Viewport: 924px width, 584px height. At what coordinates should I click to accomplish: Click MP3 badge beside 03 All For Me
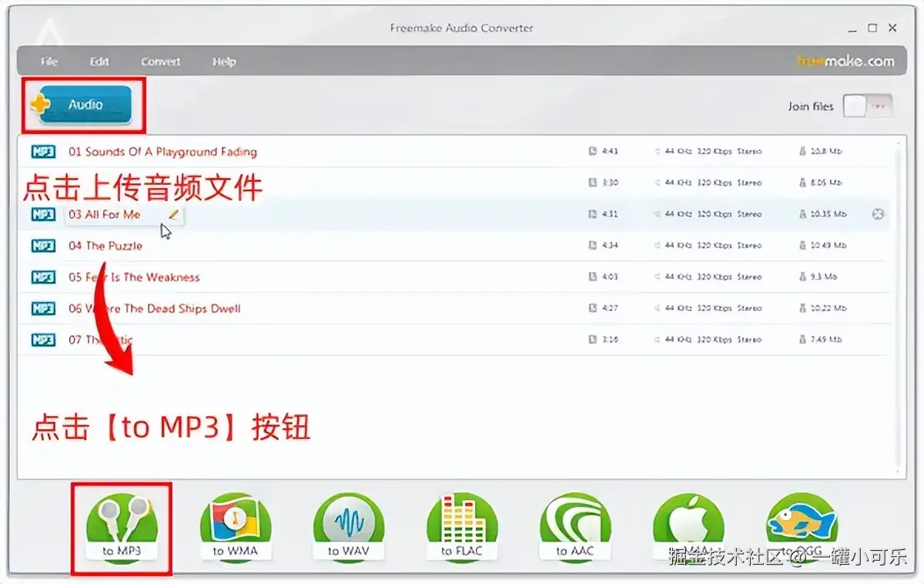[x=43, y=214]
